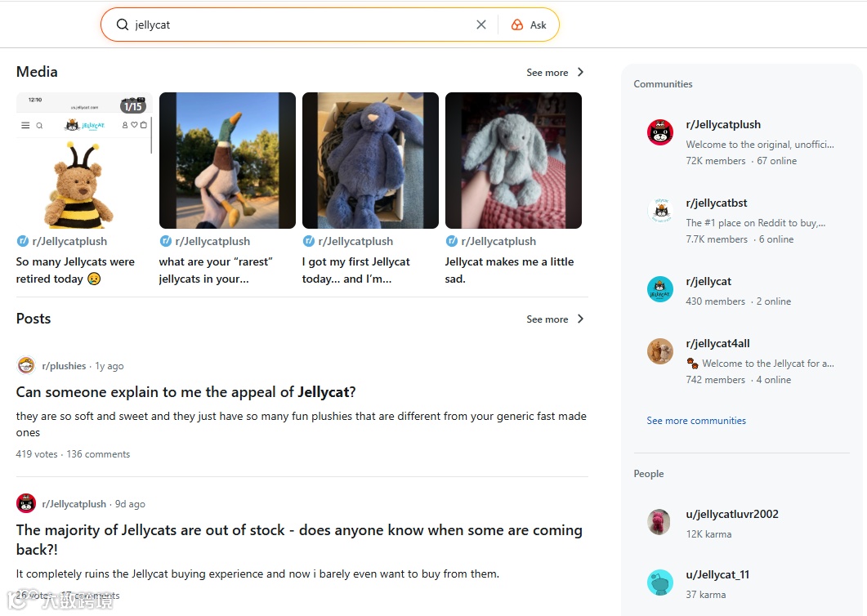Open the navy blue bunny thumbnail
Image resolution: width=867 pixels, height=616 pixels.
370,160
